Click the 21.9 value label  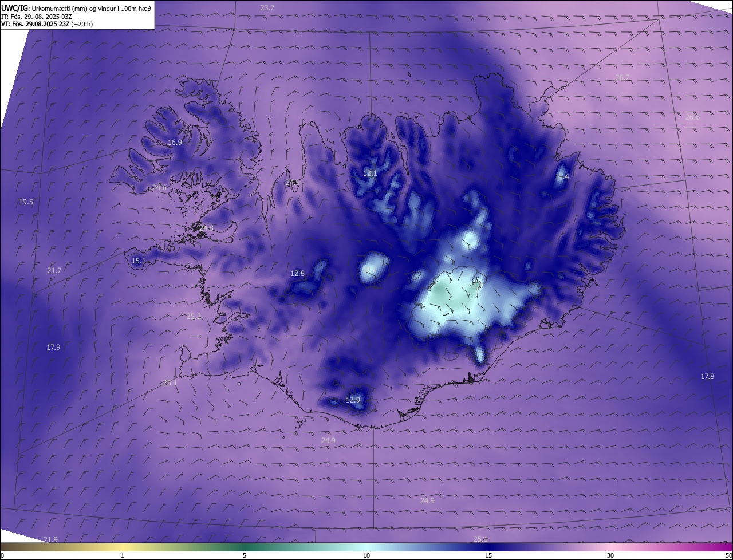(50, 539)
